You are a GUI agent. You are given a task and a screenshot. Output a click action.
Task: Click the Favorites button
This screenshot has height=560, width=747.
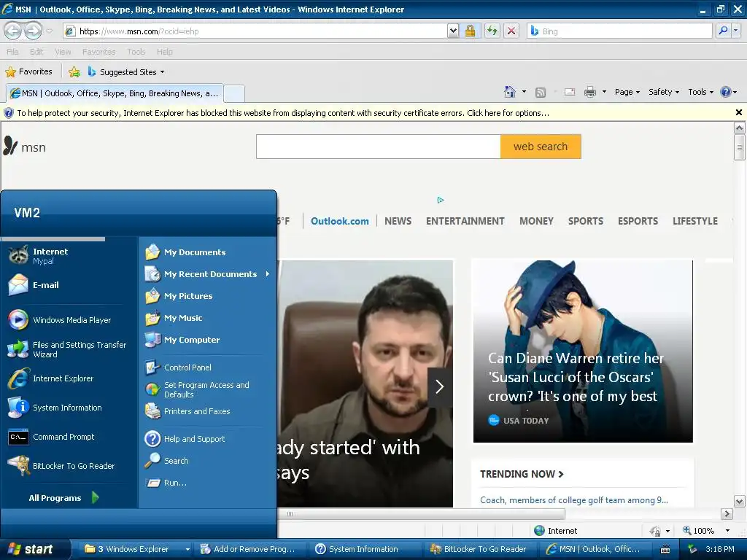click(x=28, y=72)
